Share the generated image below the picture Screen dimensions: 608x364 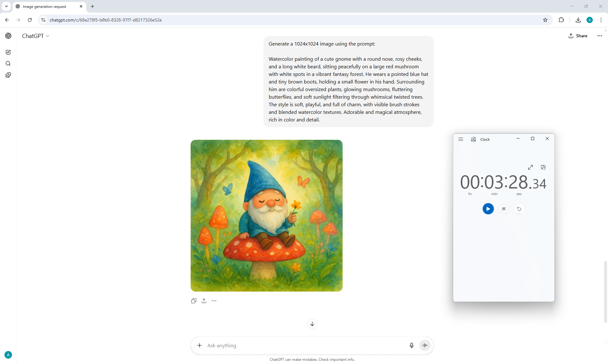click(204, 301)
